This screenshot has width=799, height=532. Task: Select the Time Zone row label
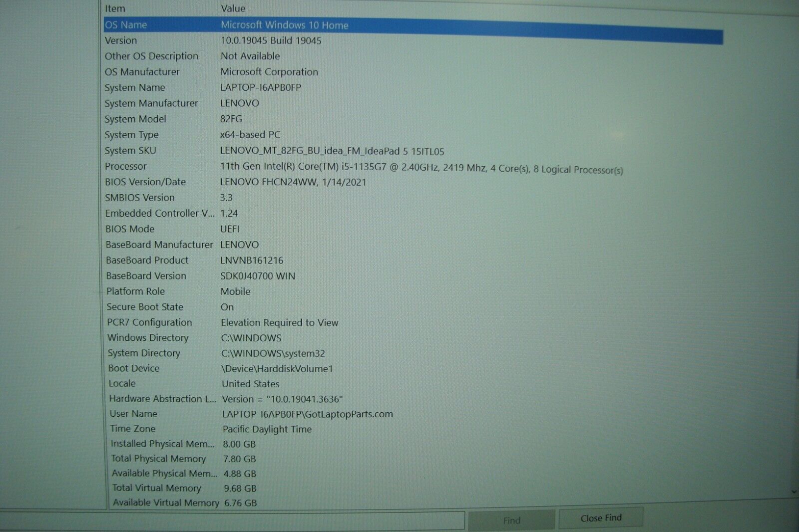(x=132, y=429)
